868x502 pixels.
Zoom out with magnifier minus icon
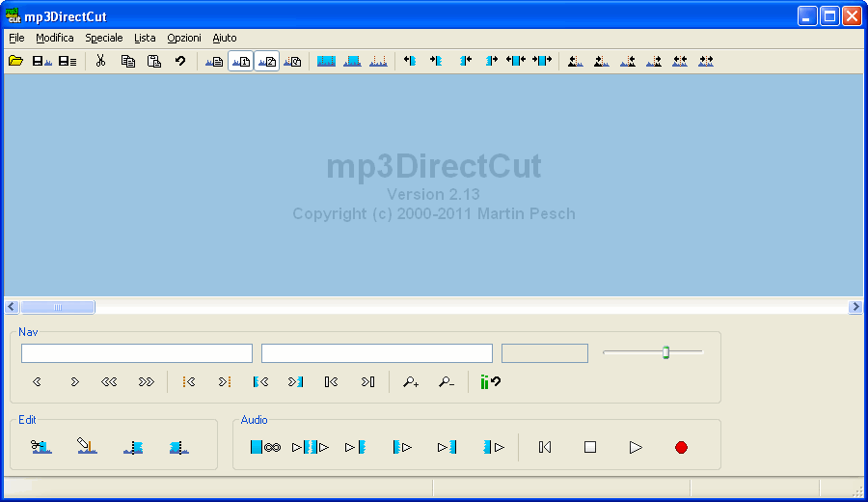click(447, 381)
